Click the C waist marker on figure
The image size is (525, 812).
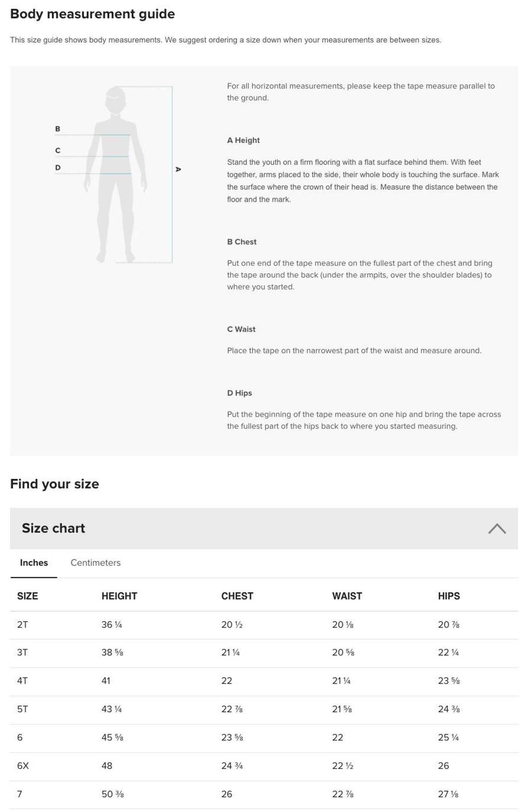[x=58, y=150]
